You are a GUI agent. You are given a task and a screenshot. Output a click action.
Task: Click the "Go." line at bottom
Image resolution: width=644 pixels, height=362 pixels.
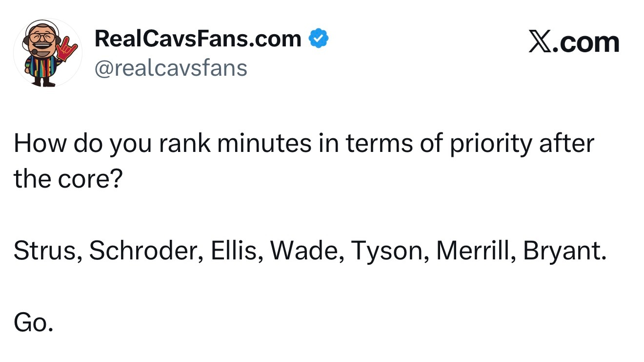[x=33, y=322]
